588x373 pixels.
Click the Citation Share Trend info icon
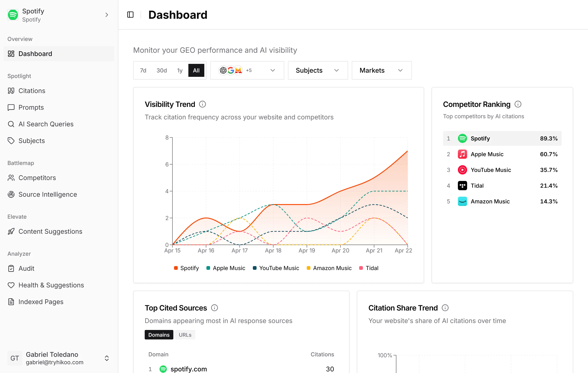445,308
